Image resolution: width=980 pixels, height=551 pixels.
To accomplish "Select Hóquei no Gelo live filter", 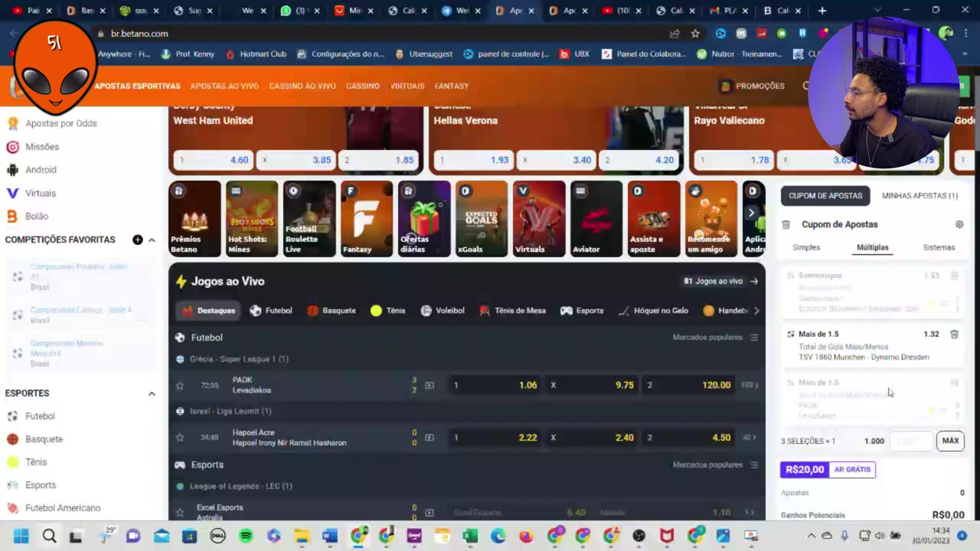I will (x=653, y=311).
